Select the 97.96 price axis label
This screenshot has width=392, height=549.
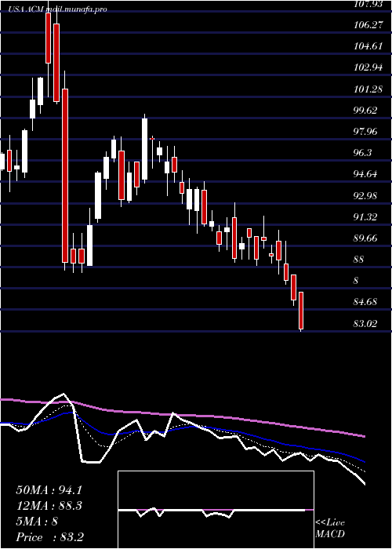(365, 132)
